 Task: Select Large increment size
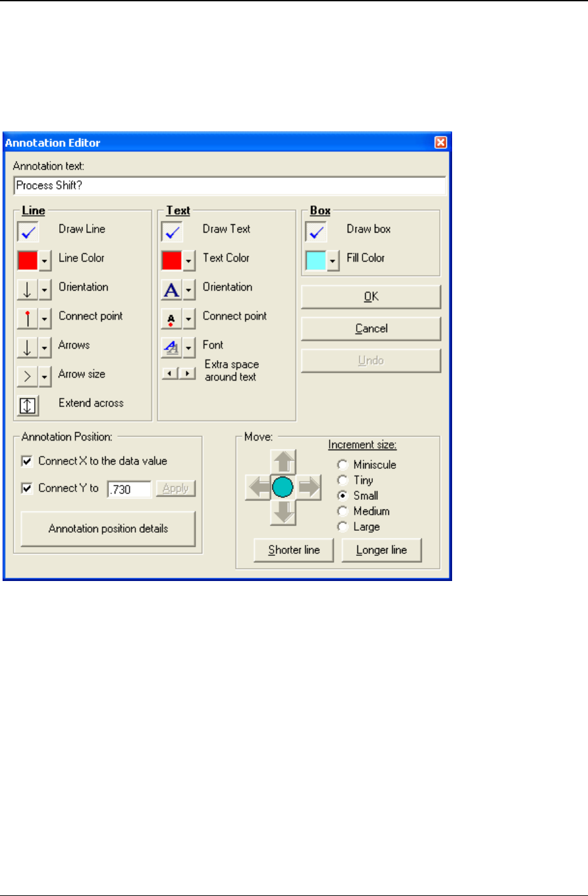click(343, 526)
